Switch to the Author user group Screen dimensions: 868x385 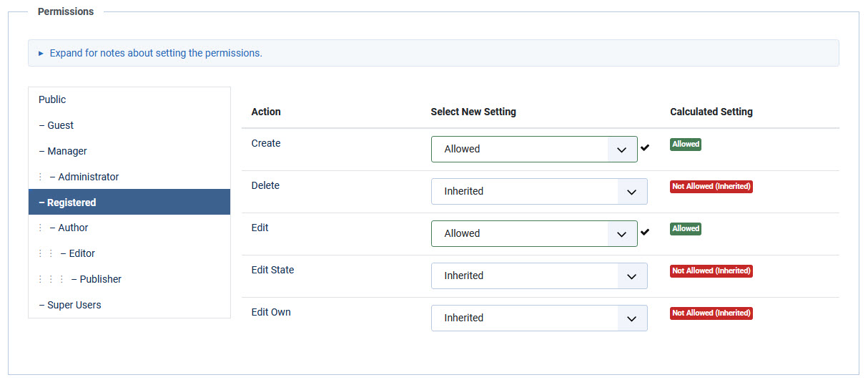click(x=73, y=228)
